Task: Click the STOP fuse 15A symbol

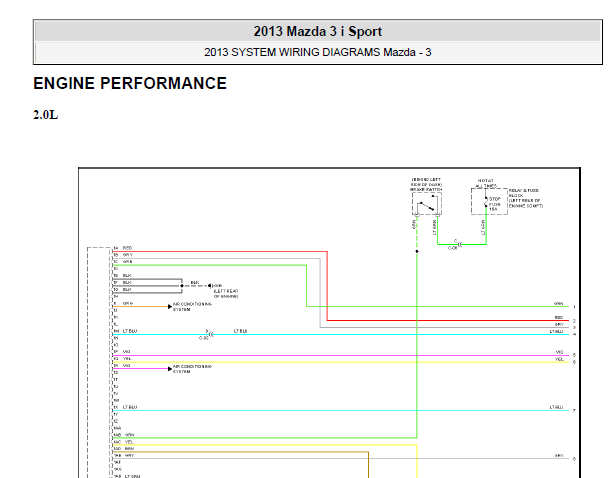Action: click(486, 203)
